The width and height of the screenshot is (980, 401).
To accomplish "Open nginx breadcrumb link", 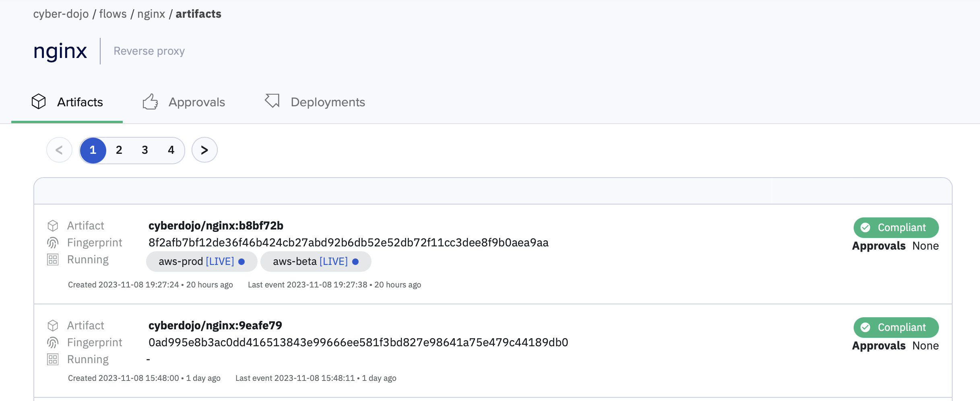I will pyautogui.click(x=151, y=14).
